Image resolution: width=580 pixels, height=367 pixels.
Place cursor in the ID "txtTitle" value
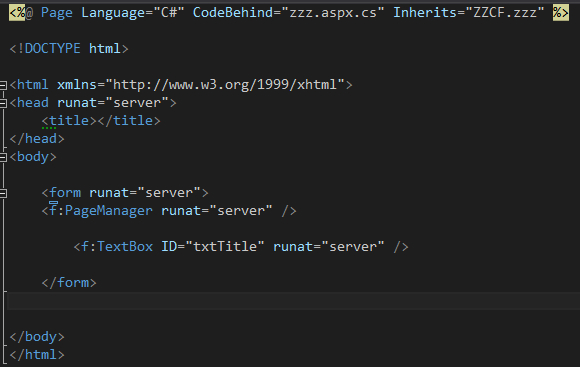click(225, 246)
